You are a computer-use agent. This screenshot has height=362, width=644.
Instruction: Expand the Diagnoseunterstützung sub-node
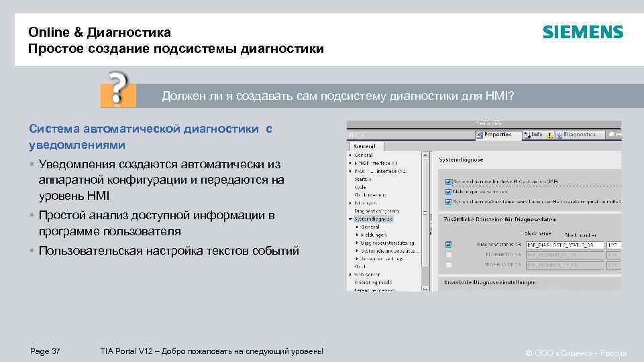click(357, 243)
